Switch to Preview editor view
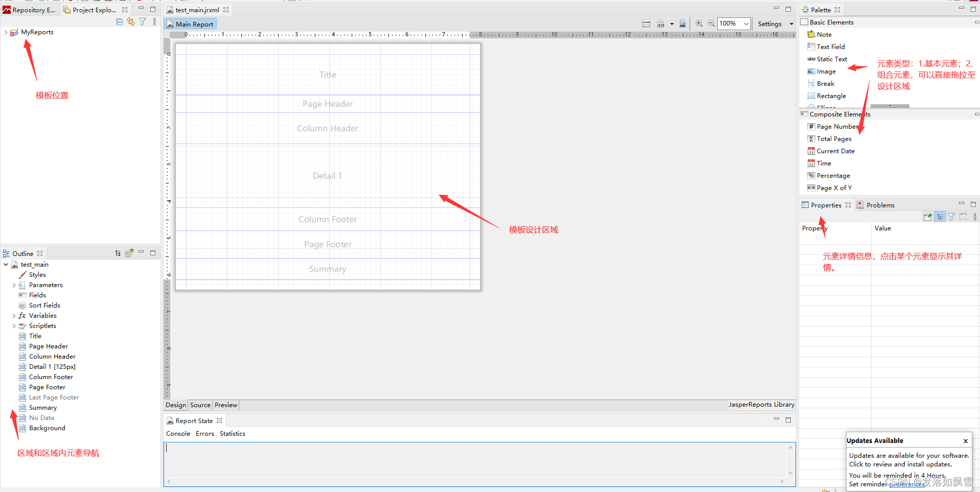Image resolution: width=980 pixels, height=492 pixels. [226, 405]
